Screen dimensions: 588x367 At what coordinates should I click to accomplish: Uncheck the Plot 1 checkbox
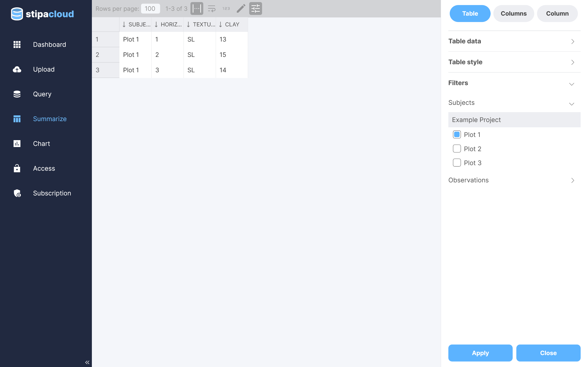point(457,134)
